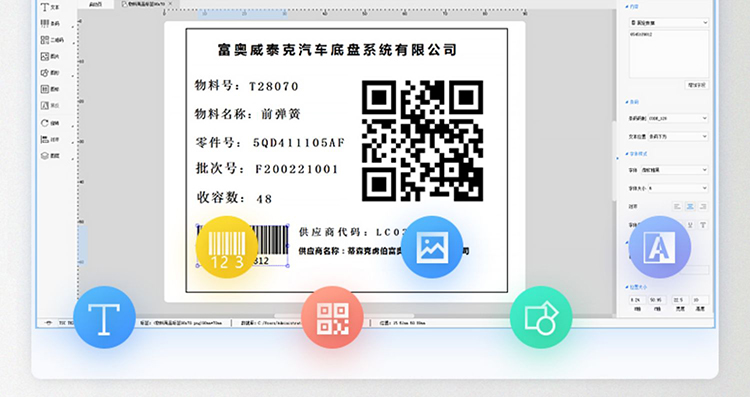The width and height of the screenshot is (750, 397).
Task: Select the QR code tool in left toolbar
Action: [51, 40]
